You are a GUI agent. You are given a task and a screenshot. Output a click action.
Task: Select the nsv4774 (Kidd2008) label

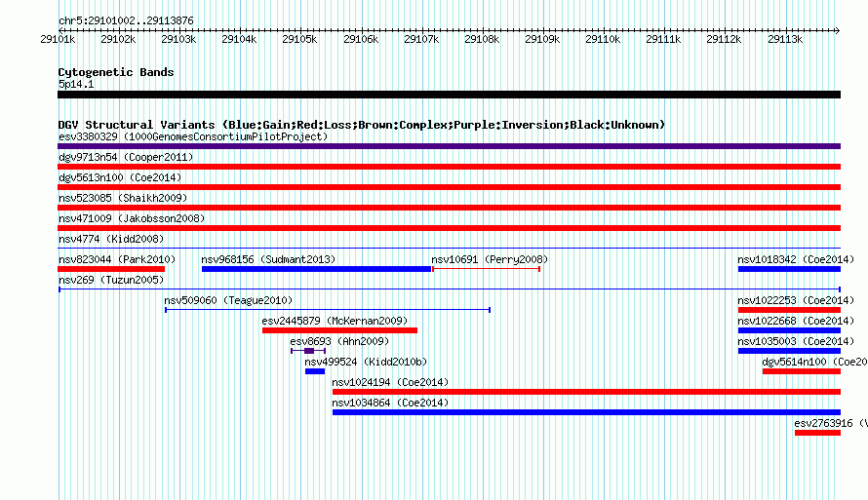click(111, 239)
